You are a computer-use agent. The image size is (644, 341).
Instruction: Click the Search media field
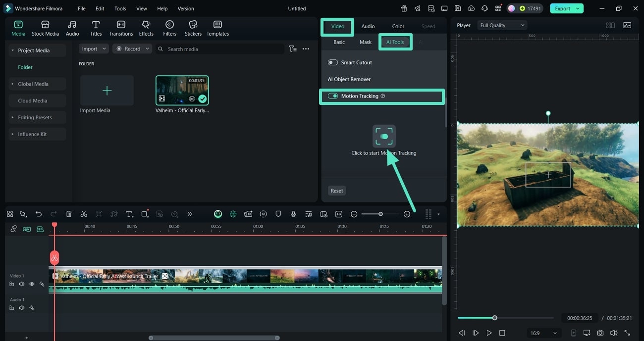[x=219, y=49]
